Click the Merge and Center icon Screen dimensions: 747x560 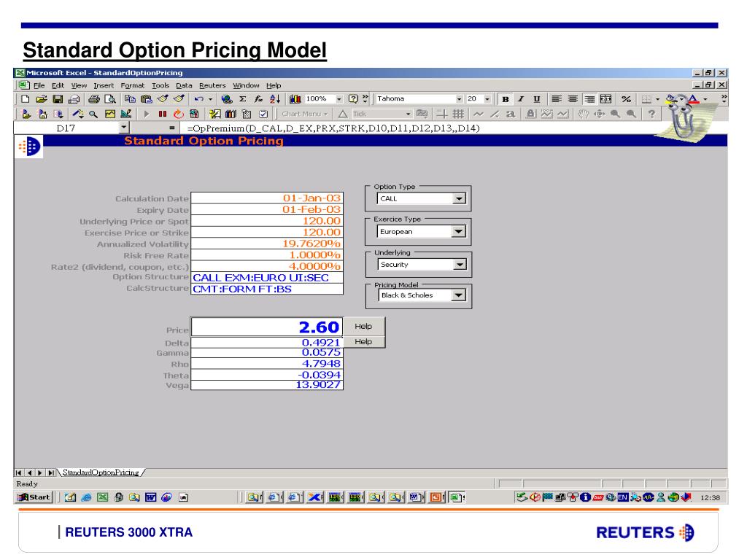point(605,98)
